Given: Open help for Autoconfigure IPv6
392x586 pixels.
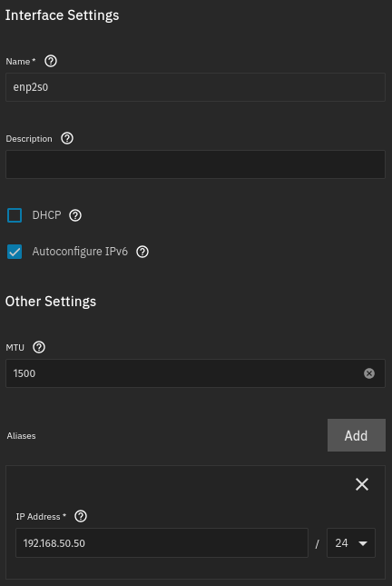Looking at the screenshot, I should point(142,252).
